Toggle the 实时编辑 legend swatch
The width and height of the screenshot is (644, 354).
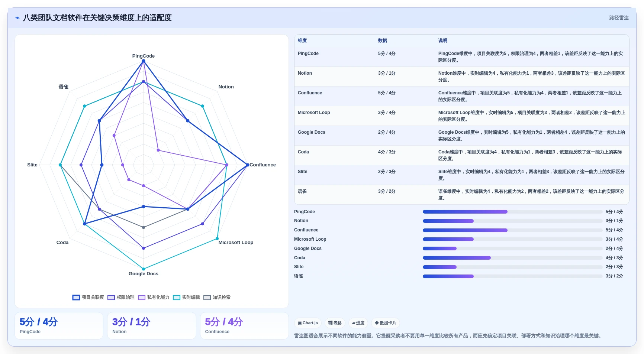click(x=177, y=298)
